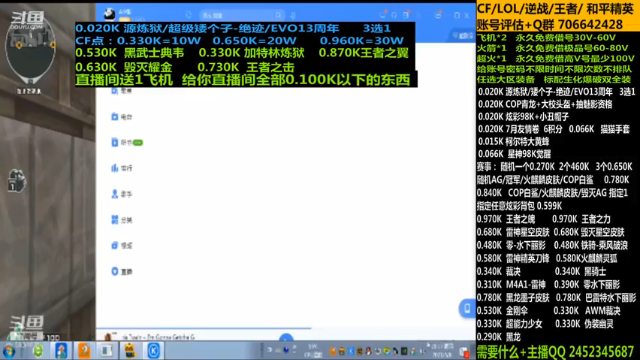Open the 排行 ranking sidebar item
The width and height of the screenshot is (640, 360).
(122, 168)
